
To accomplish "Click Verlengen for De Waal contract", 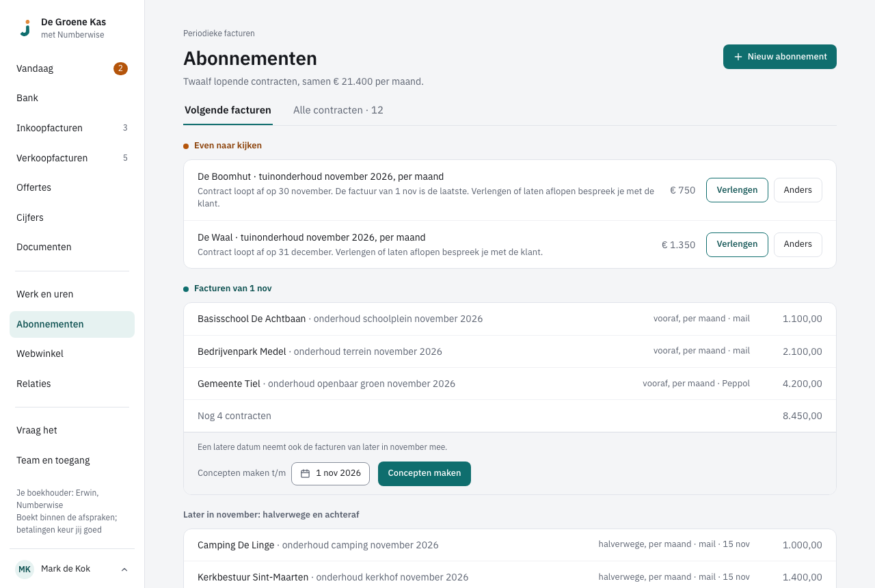I will click(x=737, y=244).
